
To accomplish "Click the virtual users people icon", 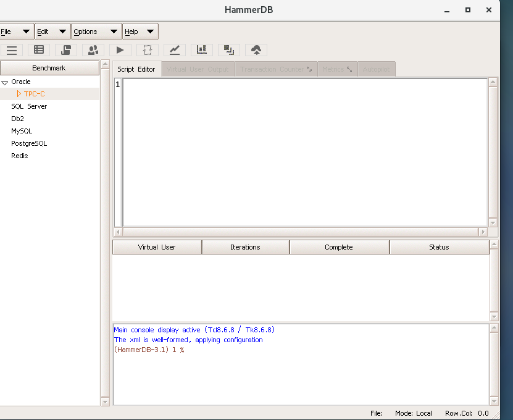I will [x=93, y=50].
